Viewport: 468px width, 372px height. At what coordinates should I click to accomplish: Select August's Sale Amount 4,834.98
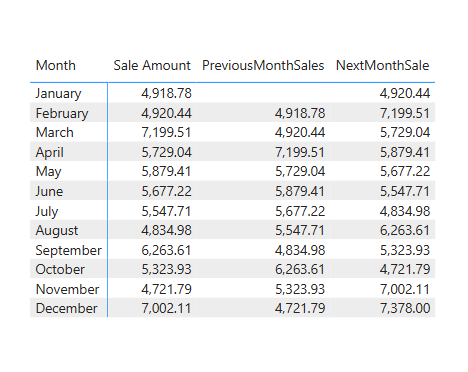tap(166, 231)
